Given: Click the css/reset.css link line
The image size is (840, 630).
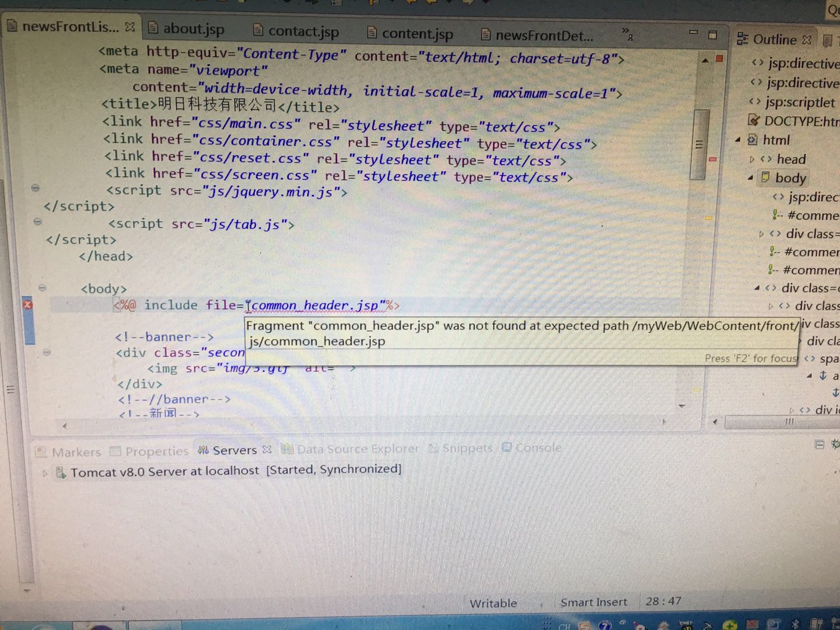Looking at the screenshot, I should (335, 158).
